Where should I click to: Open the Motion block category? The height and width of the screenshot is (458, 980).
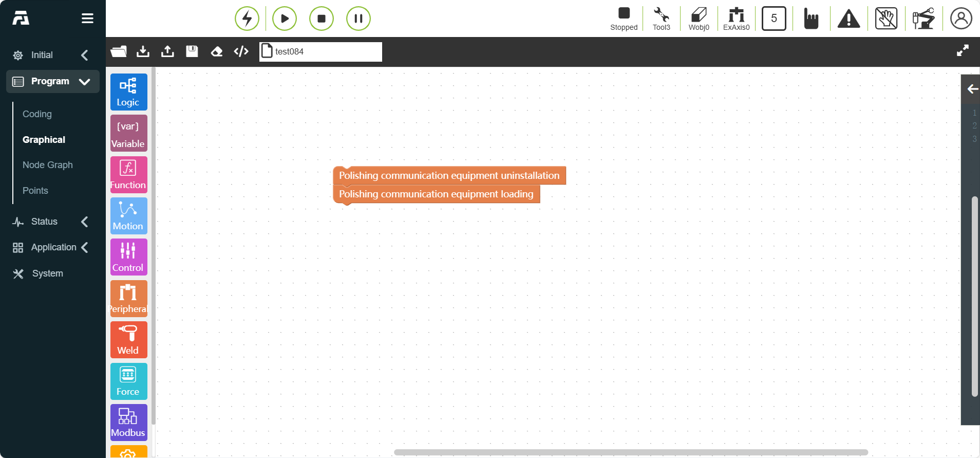[x=128, y=216]
